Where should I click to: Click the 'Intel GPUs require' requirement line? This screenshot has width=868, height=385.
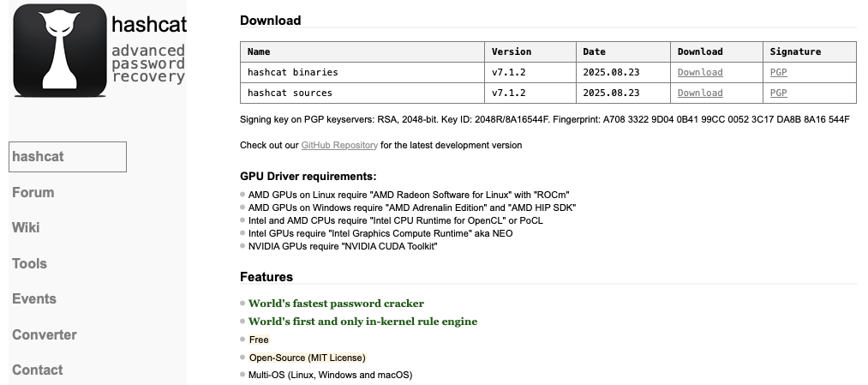[x=380, y=233]
